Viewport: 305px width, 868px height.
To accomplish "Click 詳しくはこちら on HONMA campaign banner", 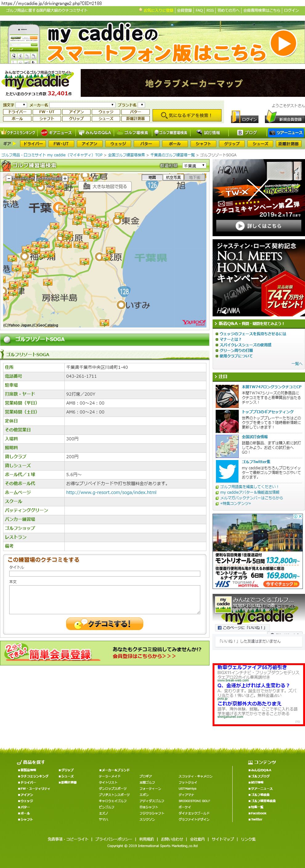I will [258, 226].
